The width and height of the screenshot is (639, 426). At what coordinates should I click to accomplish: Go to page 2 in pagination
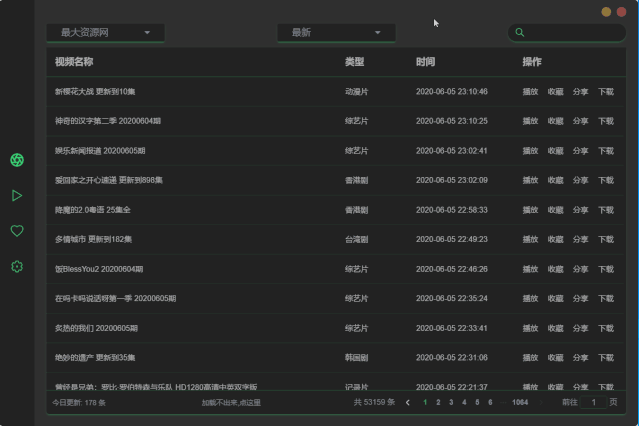(438, 402)
